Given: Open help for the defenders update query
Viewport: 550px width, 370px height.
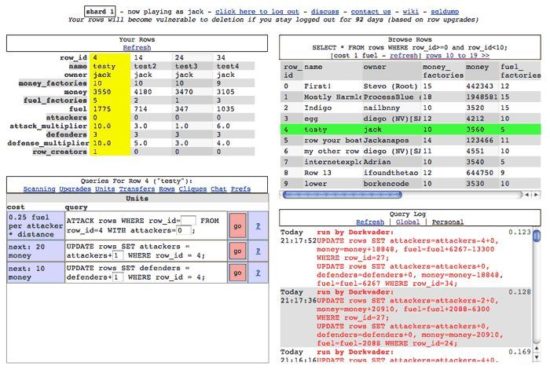Looking at the screenshot, I should [x=258, y=273].
